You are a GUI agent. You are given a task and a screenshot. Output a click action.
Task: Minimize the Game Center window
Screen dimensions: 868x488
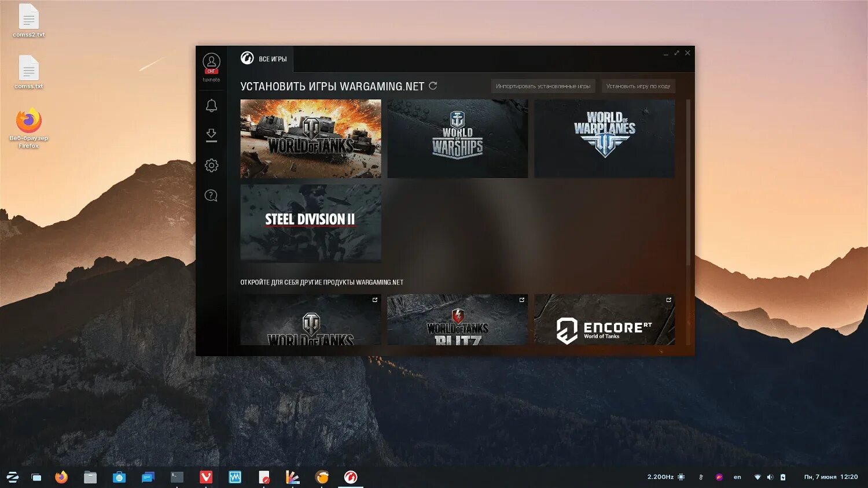tap(666, 53)
